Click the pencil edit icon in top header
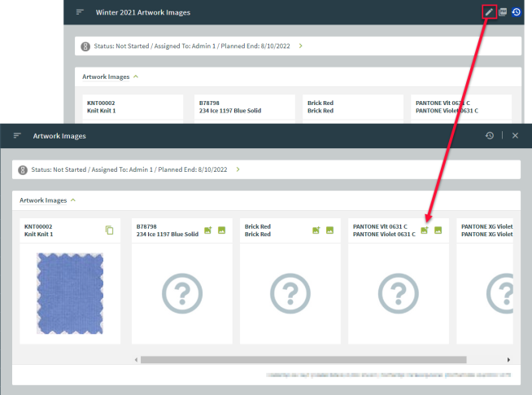The image size is (532, 395). click(489, 12)
